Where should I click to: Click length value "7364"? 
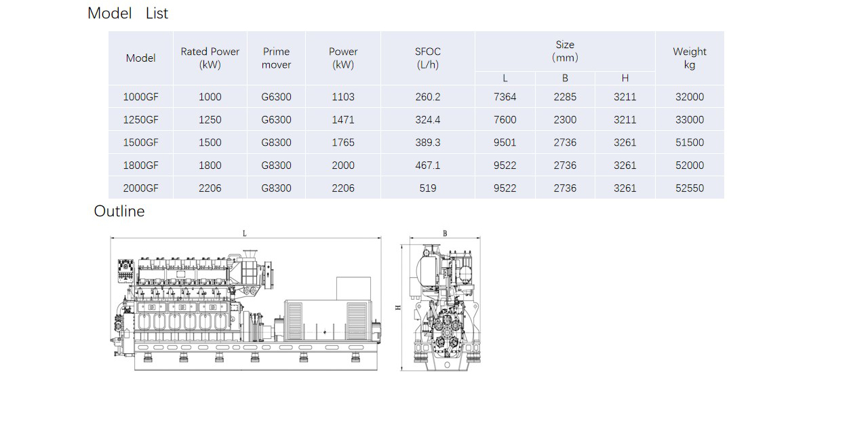pos(505,97)
